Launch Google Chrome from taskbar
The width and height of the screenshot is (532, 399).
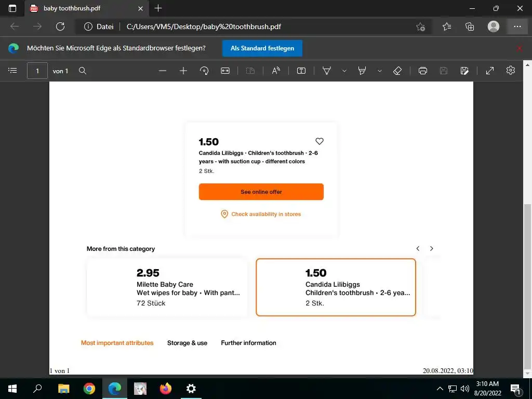pyautogui.click(x=89, y=389)
